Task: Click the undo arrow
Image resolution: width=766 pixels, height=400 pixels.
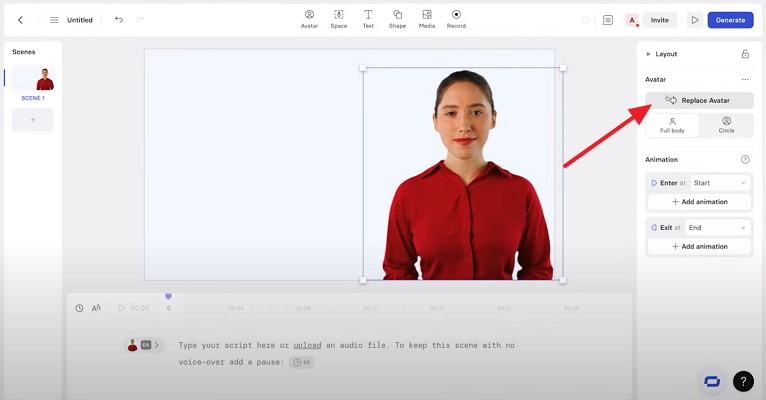Action: point(118,20)
